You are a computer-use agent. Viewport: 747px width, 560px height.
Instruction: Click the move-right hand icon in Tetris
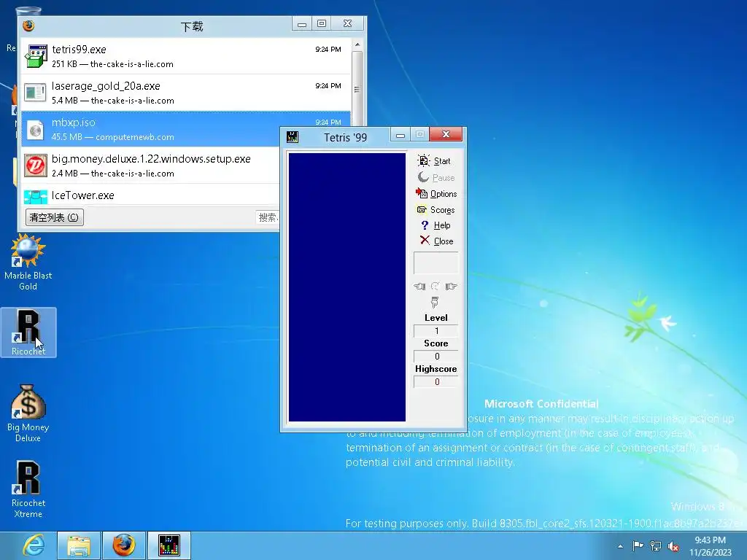pos(451,286)
